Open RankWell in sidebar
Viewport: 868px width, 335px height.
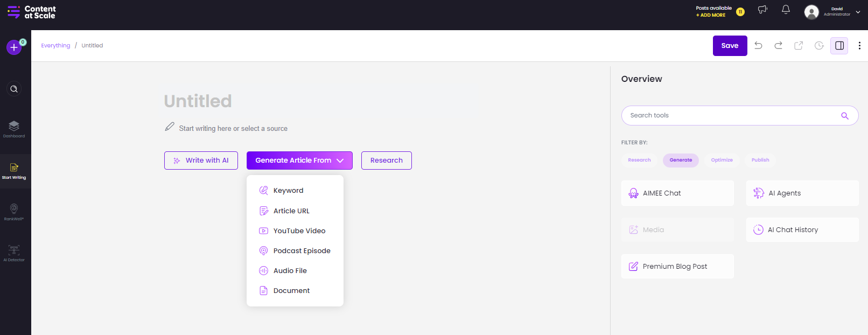(x=14, y=212)
